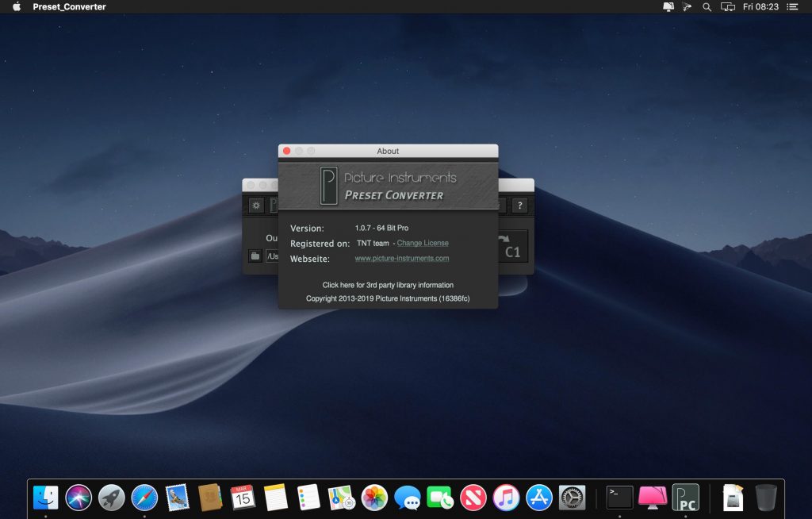Click the question mark help icon
Viewport: 812px width, 519px height.
point(519,206)
